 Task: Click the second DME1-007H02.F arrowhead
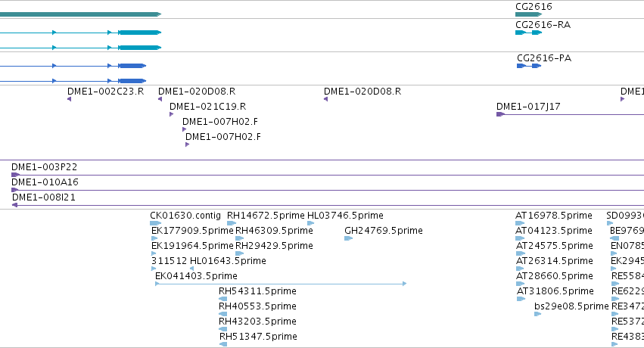point(187,144)
